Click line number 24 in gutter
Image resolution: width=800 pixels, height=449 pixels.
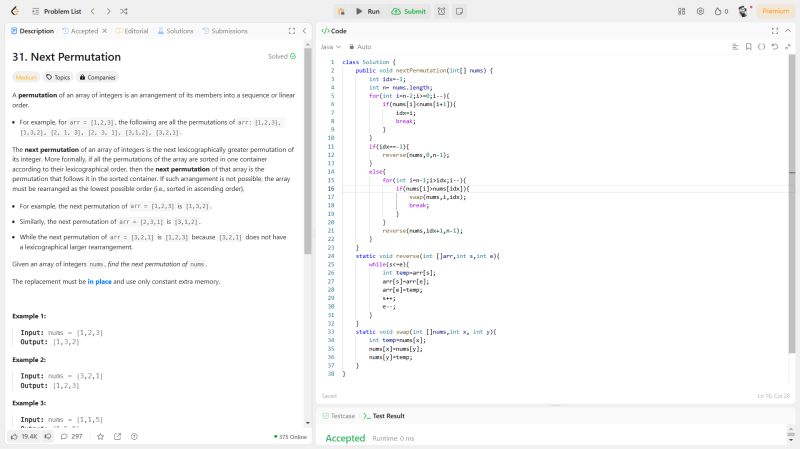tap(331, 256)
